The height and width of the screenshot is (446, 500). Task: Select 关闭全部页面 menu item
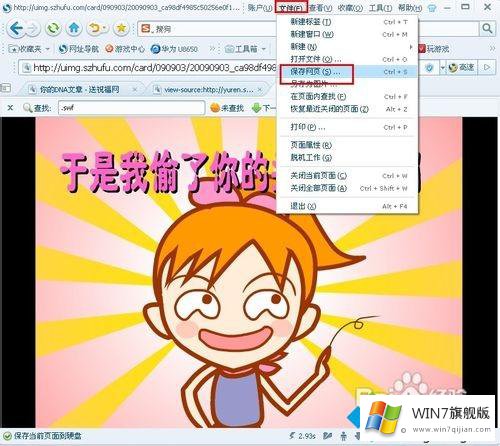[x=347, y=188]
